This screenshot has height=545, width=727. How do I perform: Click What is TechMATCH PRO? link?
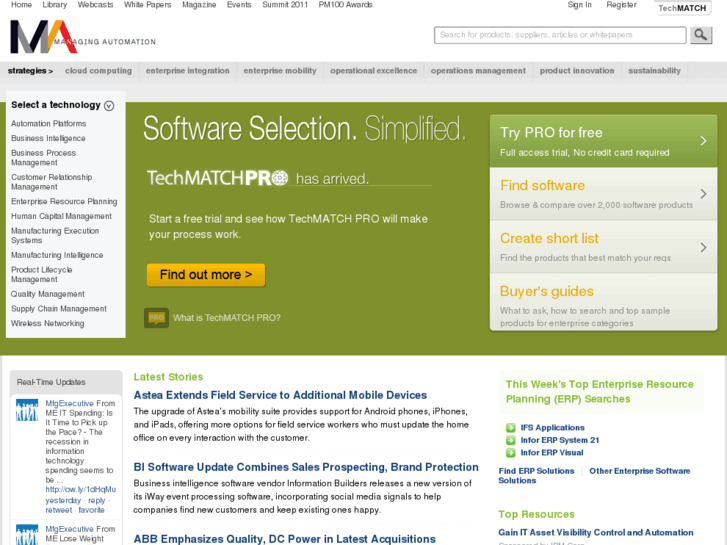click(x=227, y=318)
